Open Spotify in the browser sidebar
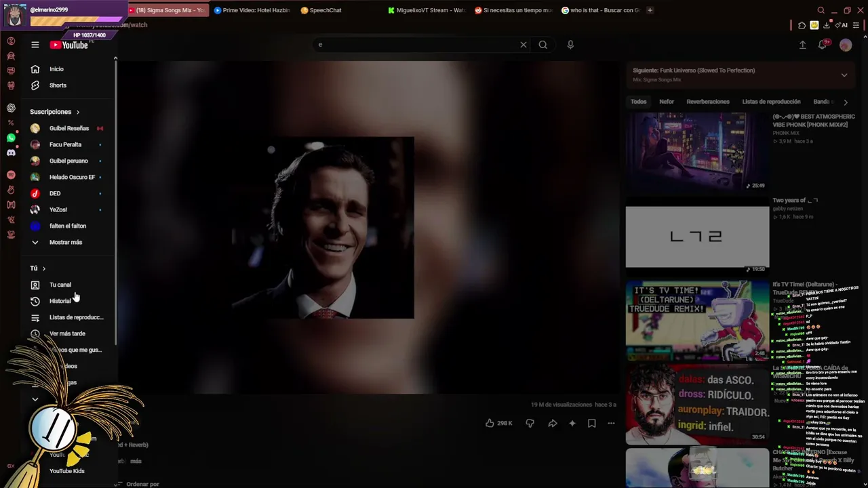 11,175
